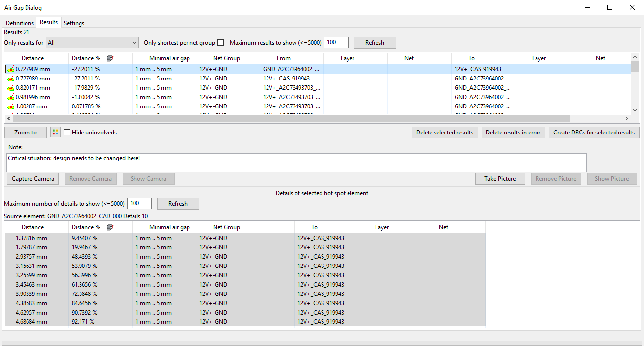644x346 pixels.
Task: Click the Take Picture button
Action: [x=500, y=179]
